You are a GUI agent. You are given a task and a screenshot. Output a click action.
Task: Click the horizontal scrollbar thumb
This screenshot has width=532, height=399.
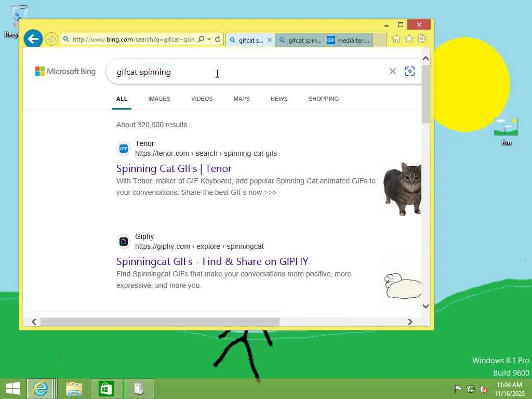pos(160,322)
